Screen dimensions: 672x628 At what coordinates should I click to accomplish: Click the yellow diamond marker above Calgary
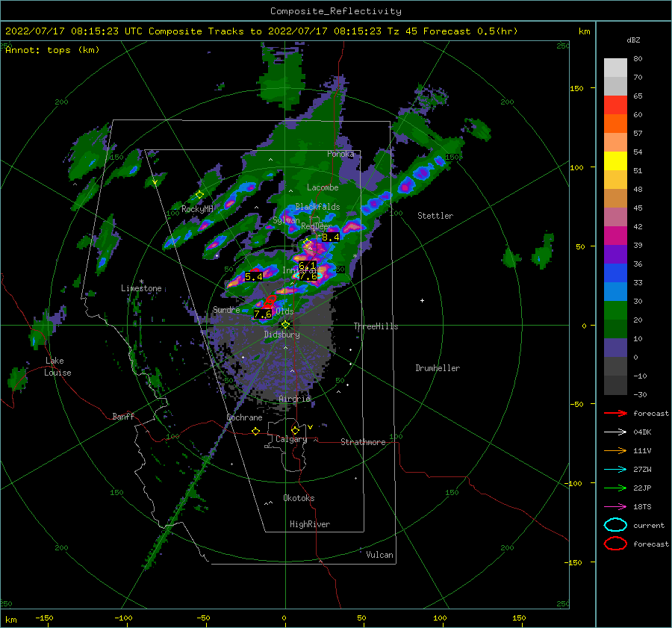coord(295,430)
